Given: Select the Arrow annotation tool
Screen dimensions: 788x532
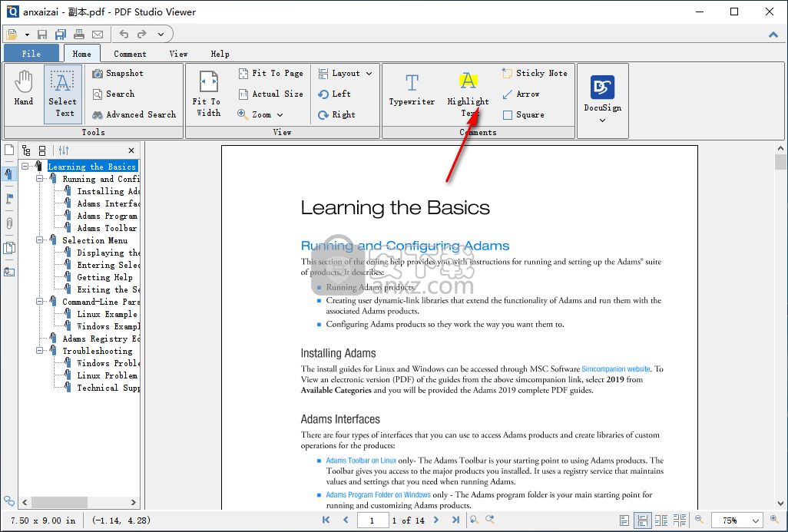Looking at the screenshot, I should tap(521, 94).
